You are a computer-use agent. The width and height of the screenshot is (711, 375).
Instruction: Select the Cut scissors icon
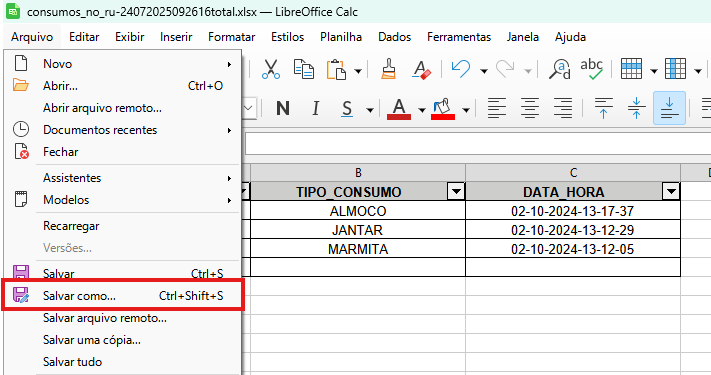pos(271,69)
